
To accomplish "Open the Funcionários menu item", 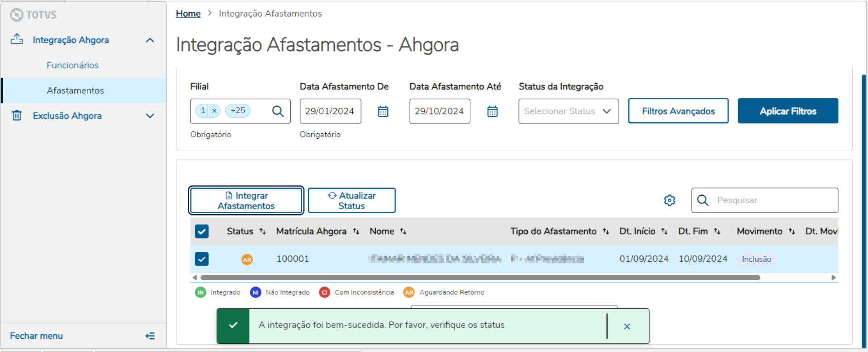I will pyautogui.click(x=73, y=65).
